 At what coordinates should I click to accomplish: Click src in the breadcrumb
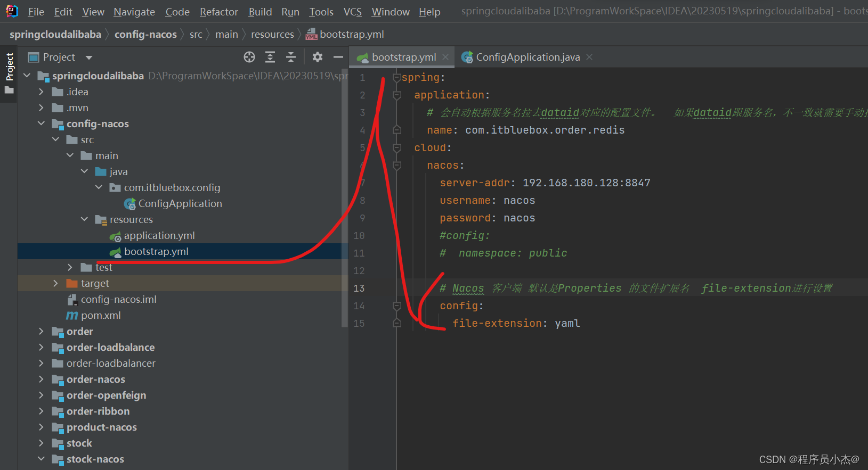tap(196, 35)
